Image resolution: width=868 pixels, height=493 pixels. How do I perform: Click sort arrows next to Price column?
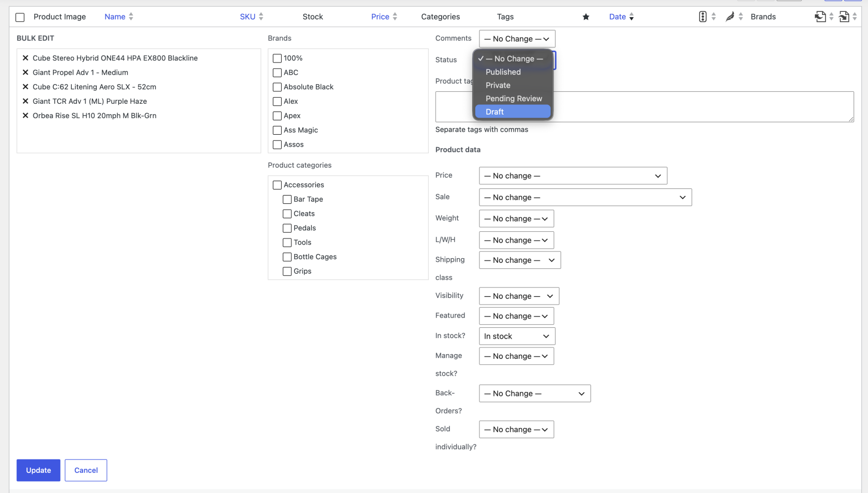(x=395, y=17)
